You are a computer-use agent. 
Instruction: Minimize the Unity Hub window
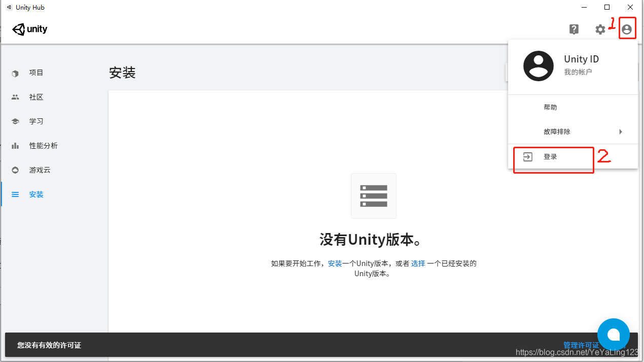click(584, 7)
